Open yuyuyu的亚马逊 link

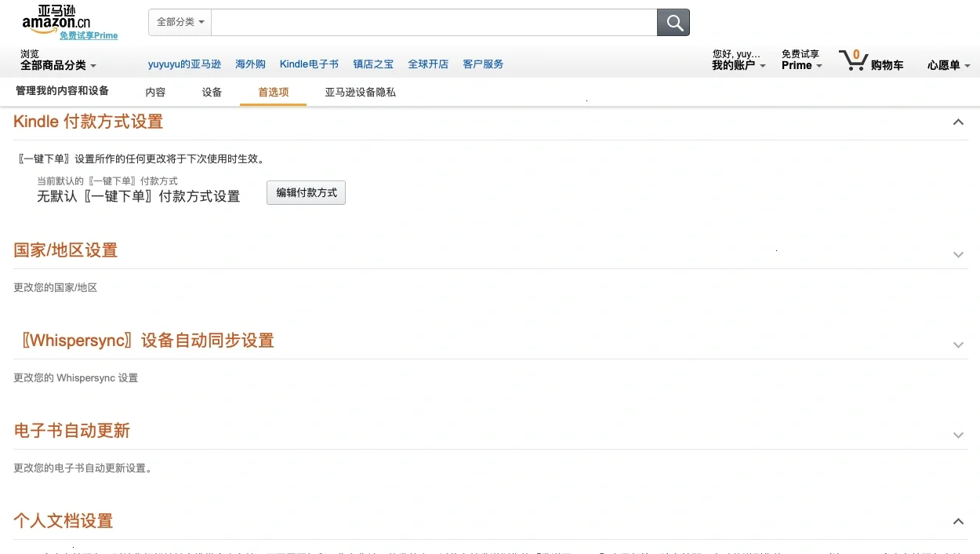(184, 64)
